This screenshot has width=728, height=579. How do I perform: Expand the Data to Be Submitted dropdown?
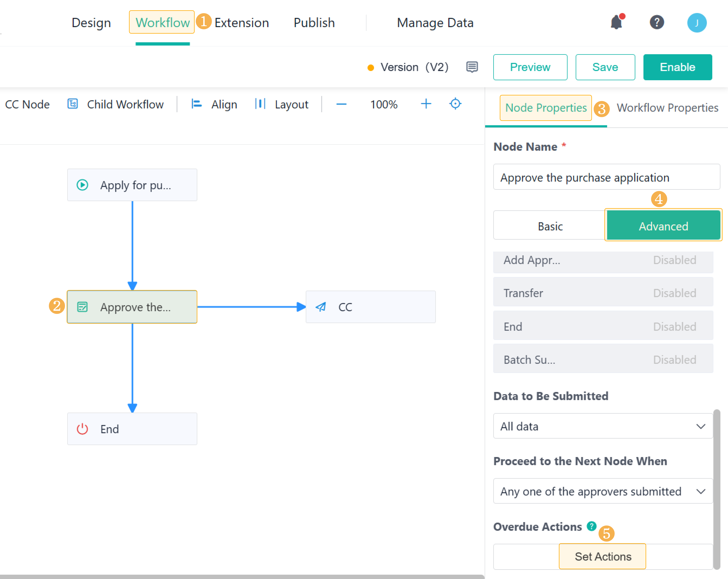[x=603, y=426]
